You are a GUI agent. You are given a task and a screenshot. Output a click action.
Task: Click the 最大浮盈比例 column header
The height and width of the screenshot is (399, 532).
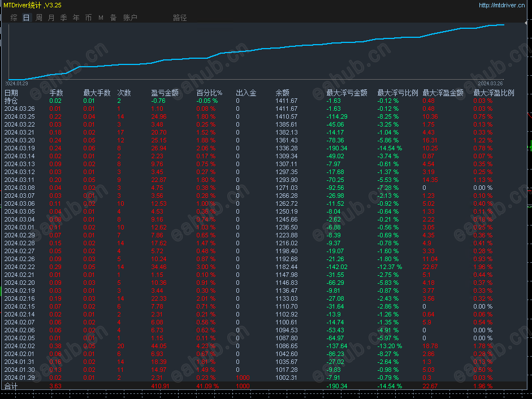(494, 93)
